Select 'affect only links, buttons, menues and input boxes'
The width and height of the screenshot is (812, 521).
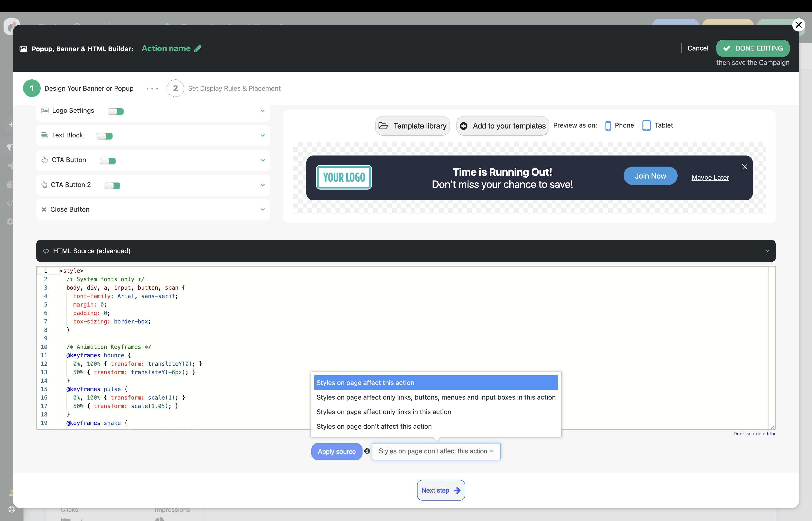pyautogui.click(x=436, y=397)
